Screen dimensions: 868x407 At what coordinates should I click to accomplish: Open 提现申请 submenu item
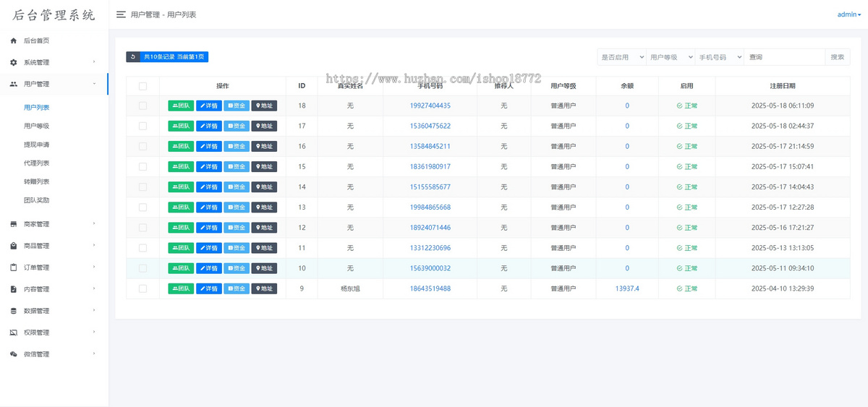(36, 145)
